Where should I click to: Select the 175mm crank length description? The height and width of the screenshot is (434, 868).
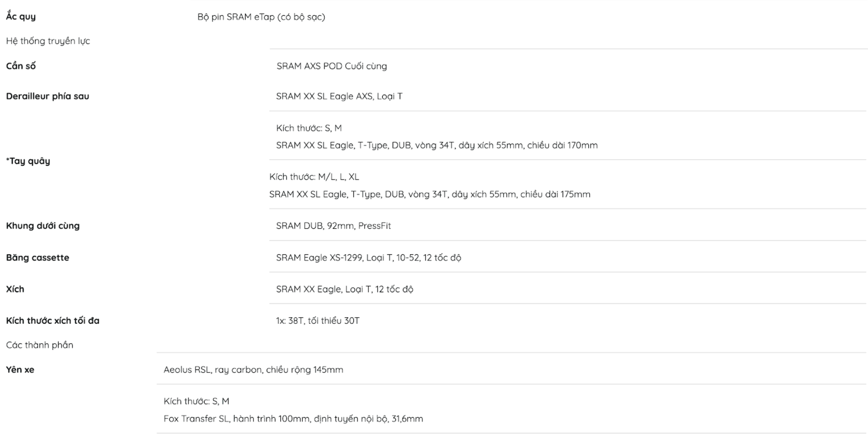click(429, 194)
